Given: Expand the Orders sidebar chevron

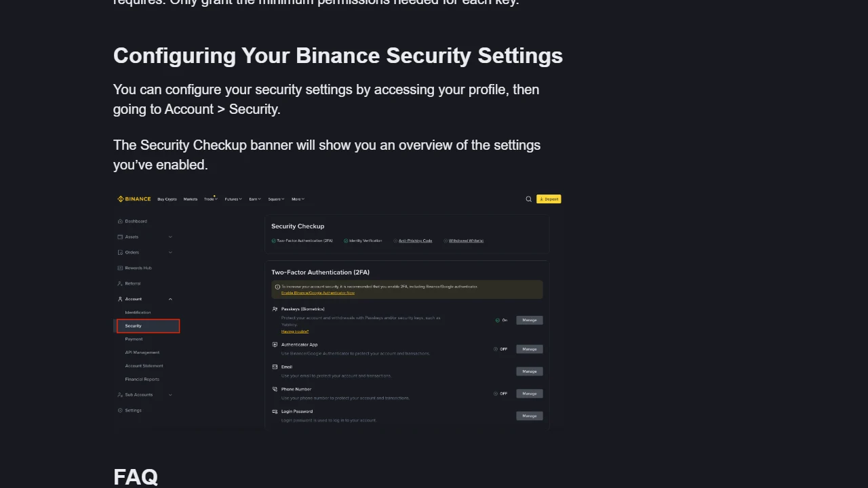Looking at the screenshot, I should [x=170, y=252].
